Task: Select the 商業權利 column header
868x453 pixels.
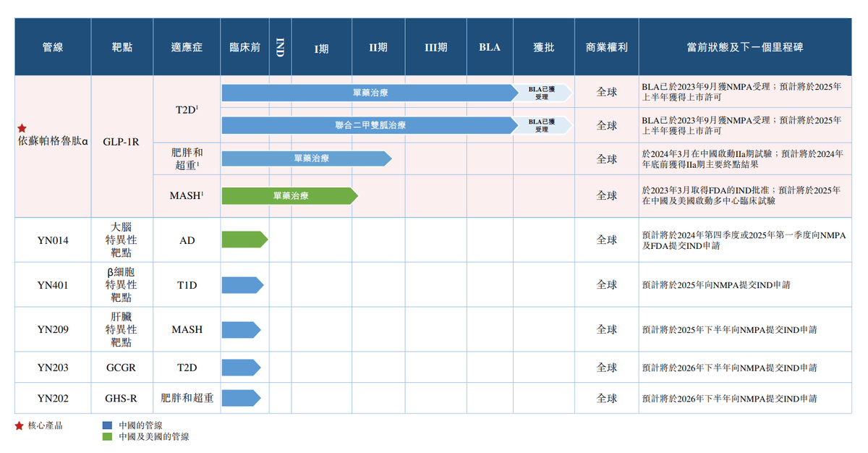Action: [x=606, y=47]
